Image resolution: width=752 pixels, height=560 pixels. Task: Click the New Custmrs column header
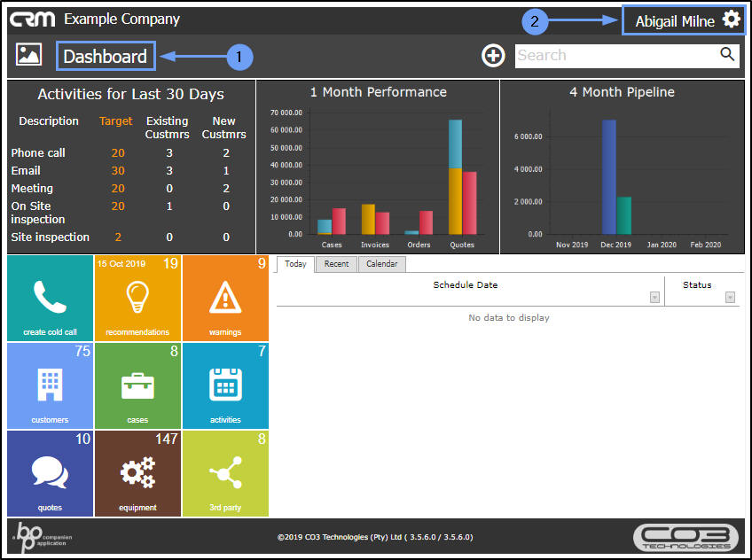coord(224,128)
